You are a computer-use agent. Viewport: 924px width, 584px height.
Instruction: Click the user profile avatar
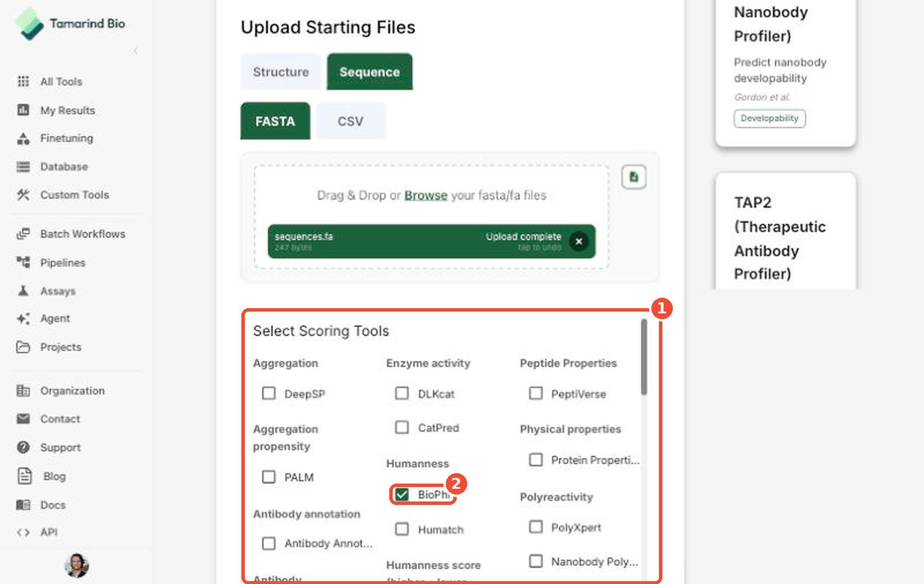click(76, 566)
